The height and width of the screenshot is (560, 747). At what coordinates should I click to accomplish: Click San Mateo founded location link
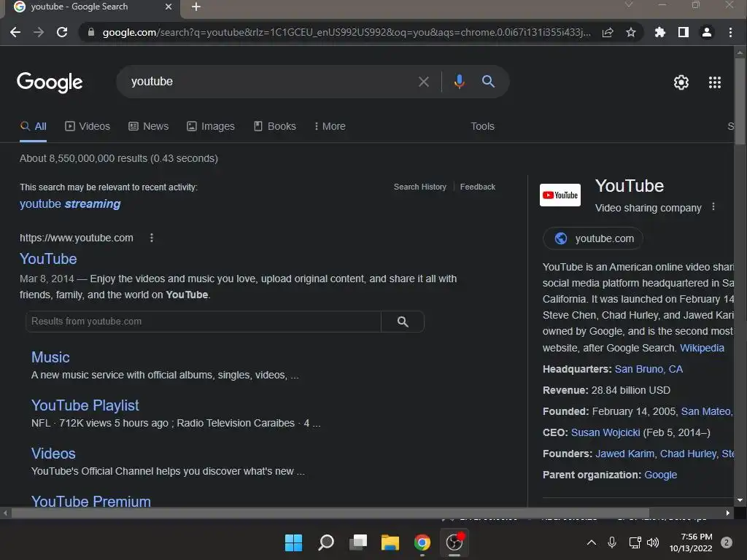coord(707,411)
